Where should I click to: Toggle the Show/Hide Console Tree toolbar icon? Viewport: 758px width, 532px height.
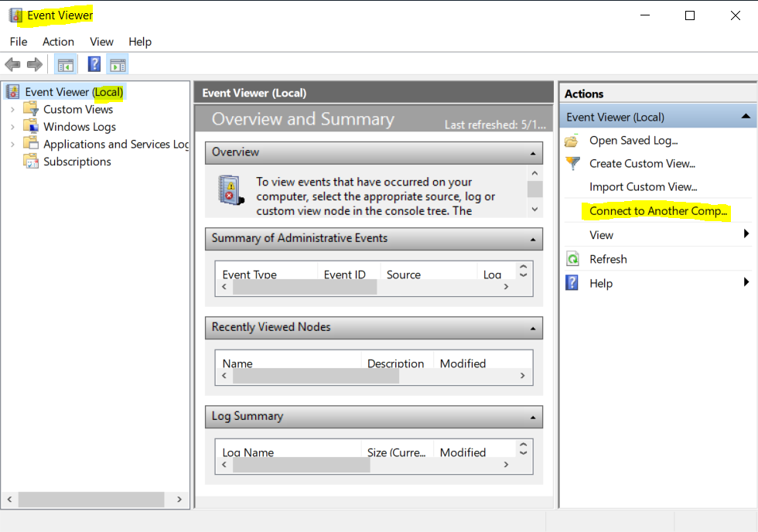[x=65, y=64]
